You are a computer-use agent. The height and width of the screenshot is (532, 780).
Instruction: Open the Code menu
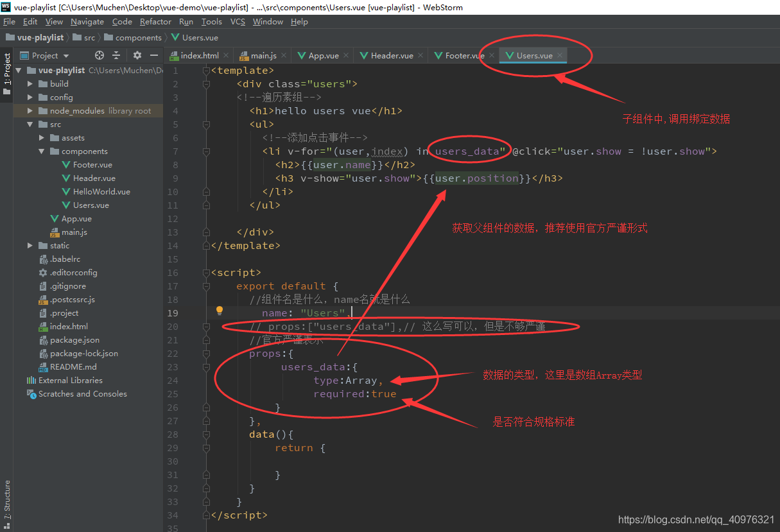122,22
